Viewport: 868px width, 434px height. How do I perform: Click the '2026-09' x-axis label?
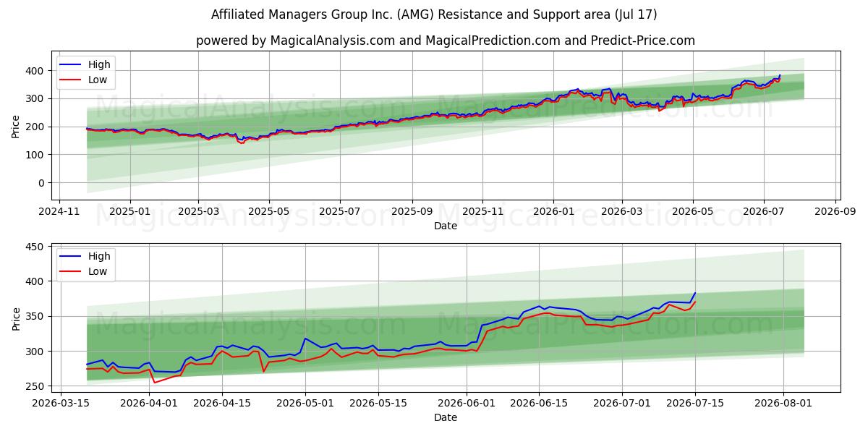pos(835,212)
